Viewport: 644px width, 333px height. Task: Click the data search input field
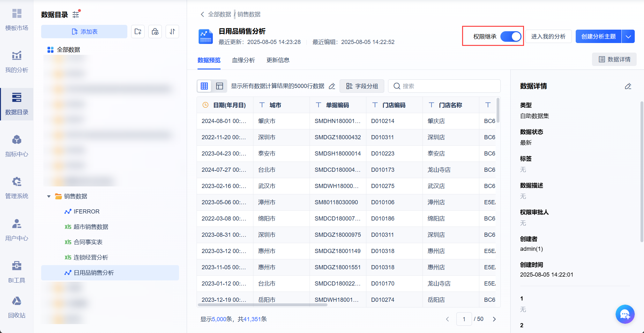(x=447, y=86)
